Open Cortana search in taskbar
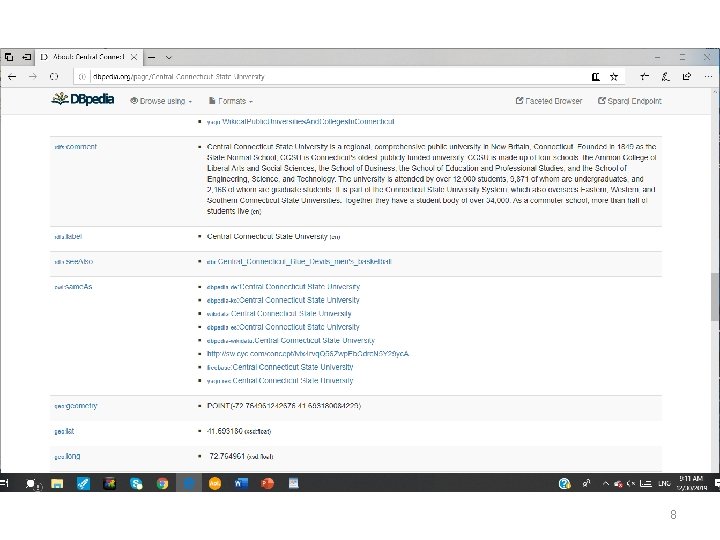This screenshot has height=540, width=720. (x=32, y=484)
